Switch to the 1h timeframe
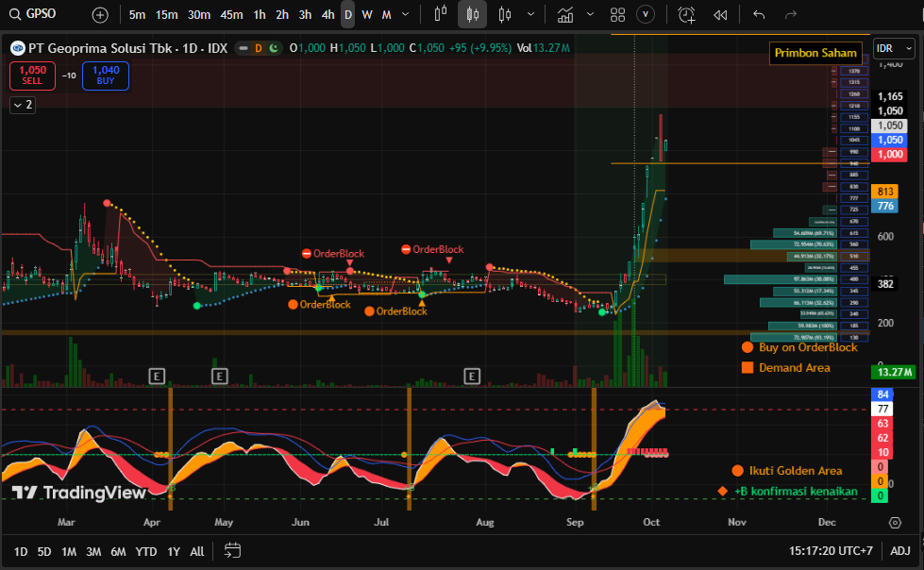Viewport: 924px width, 570px height. coord(260,15)
